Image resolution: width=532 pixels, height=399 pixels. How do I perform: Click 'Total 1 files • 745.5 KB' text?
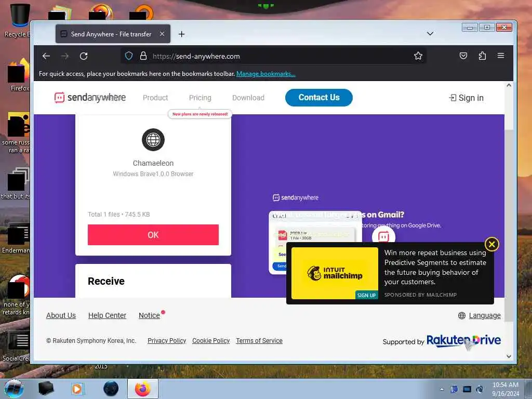click(x=119, y=215)
